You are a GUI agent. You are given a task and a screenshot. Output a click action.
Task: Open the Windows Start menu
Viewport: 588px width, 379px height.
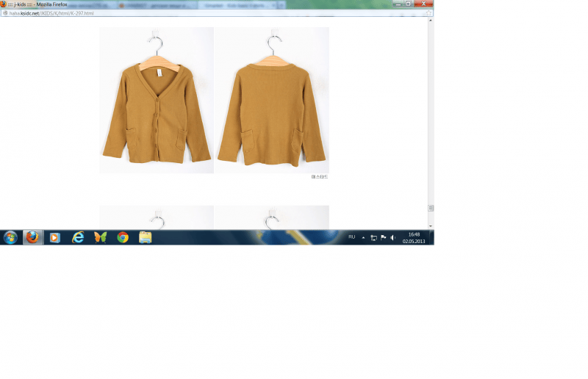point(10,238)
